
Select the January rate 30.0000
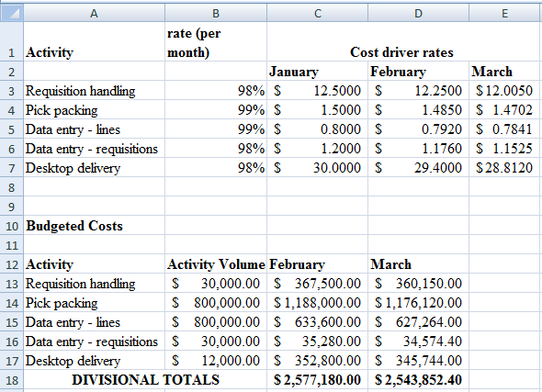317,167
